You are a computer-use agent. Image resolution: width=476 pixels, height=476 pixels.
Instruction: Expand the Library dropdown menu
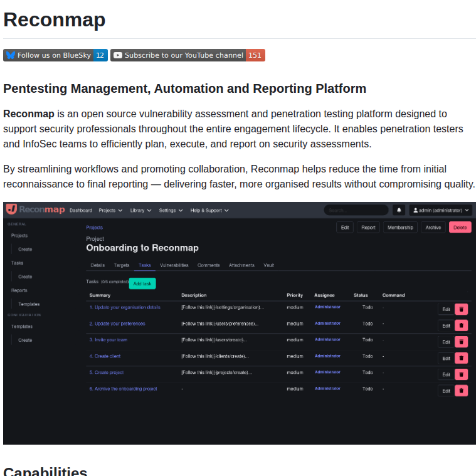(x=140, y=210)
